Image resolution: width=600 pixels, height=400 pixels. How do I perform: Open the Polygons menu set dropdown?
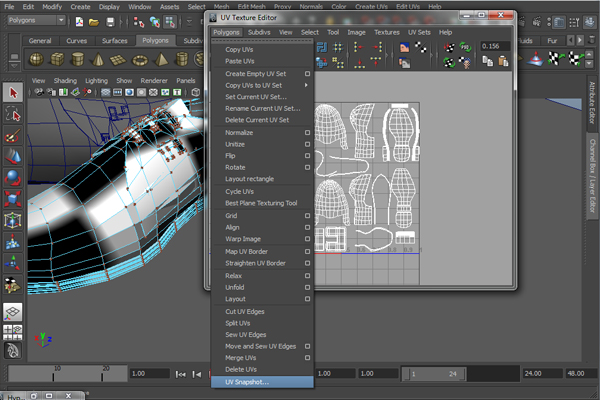pos(36,20)
